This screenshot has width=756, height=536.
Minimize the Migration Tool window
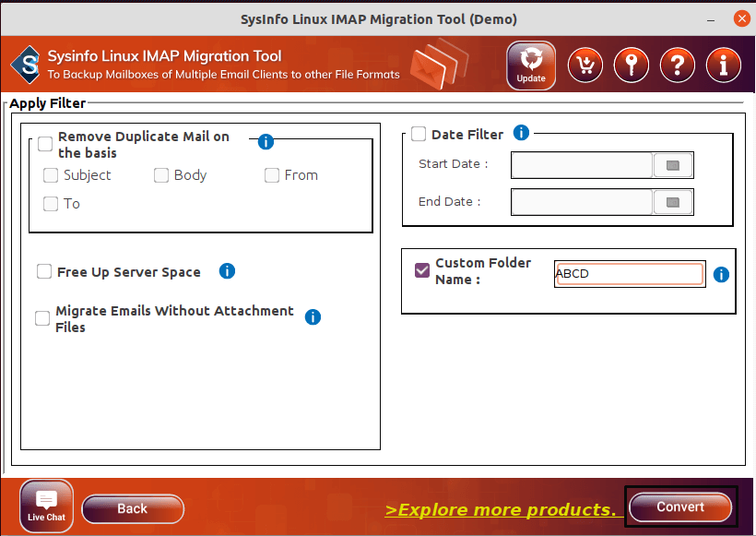click(x=711, y=19)
